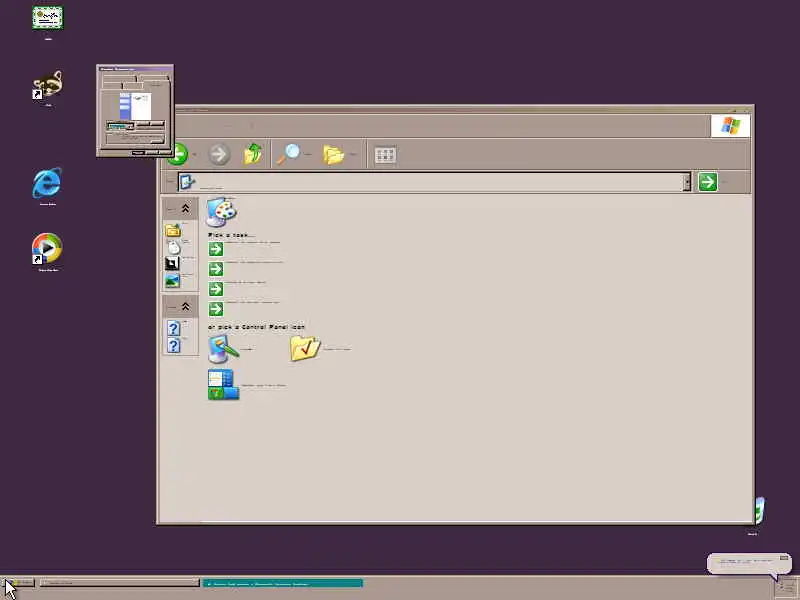Click arrow for Change the computer's theme
The height and width of the screenshot is (600, 800).
216,249
